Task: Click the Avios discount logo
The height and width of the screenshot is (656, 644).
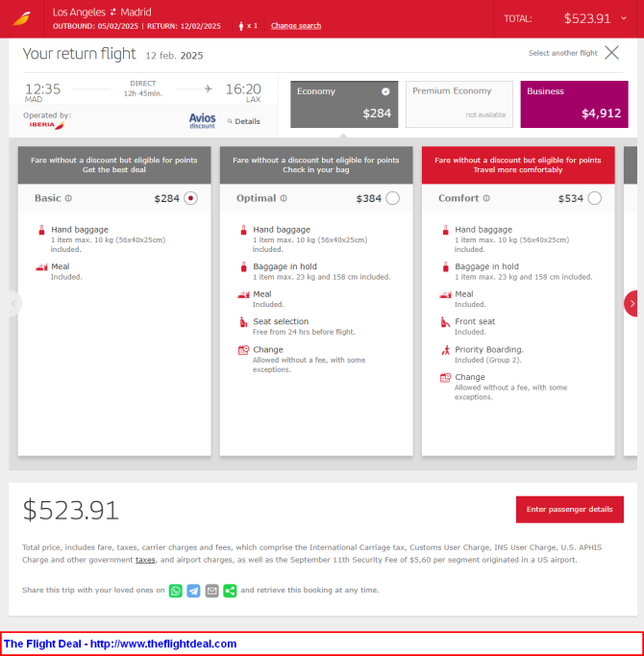Action: click(202, 120)
